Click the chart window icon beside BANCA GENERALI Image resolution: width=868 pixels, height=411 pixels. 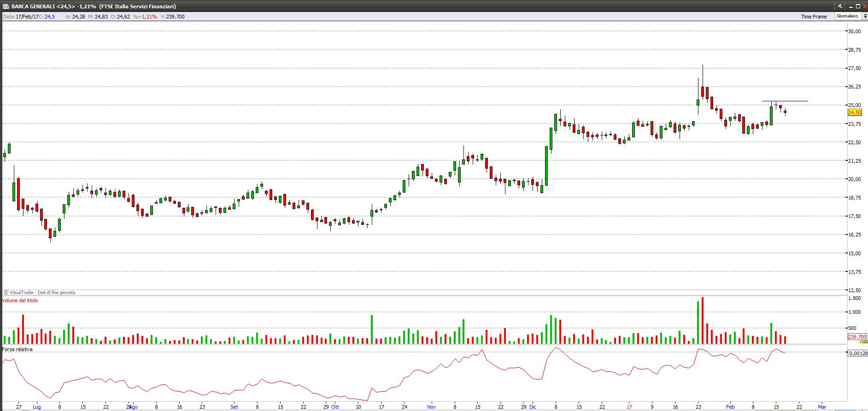pos(6,6)
